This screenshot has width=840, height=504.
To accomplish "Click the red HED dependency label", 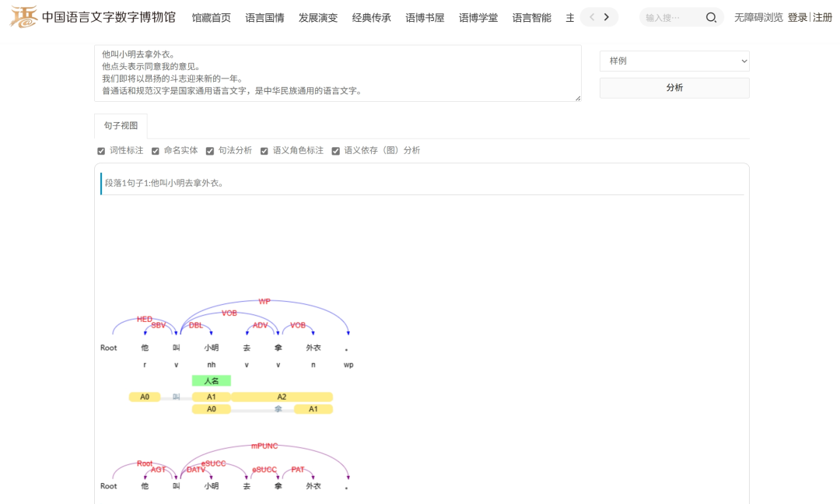I will pyautogui.click(x=145, y=319).
